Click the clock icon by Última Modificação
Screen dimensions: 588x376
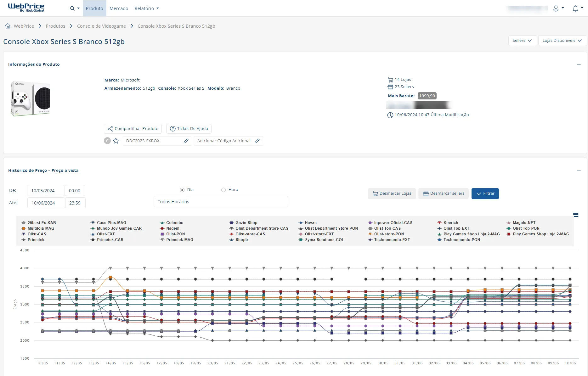click(x=390, y=115)
